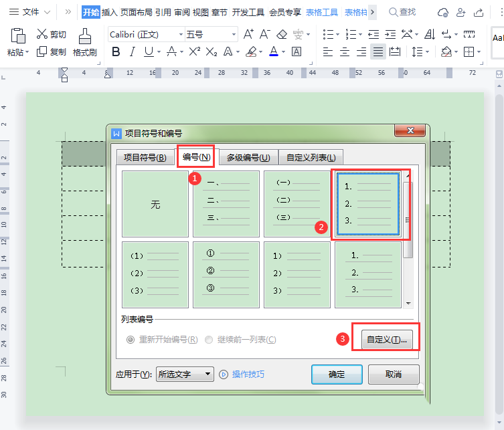Open the 操作技巧 tips link

point(248,374)
